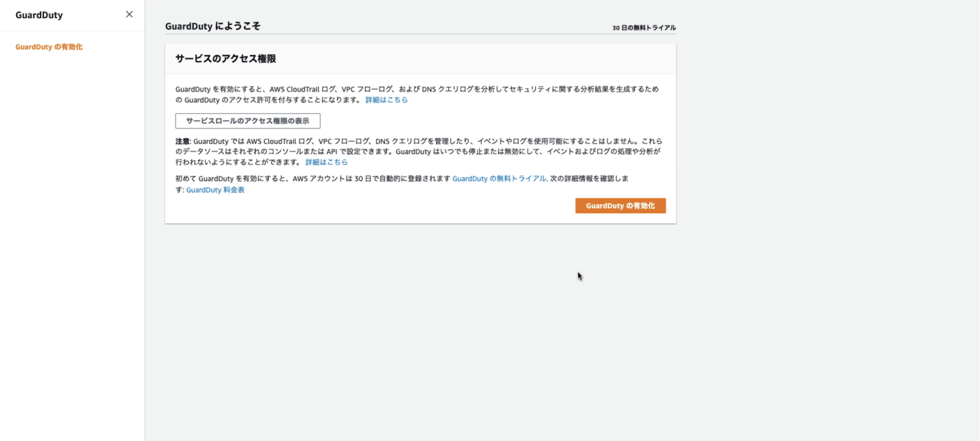
Task: Click the 30 日の無料トライアル label
Action: coord(644,28)
